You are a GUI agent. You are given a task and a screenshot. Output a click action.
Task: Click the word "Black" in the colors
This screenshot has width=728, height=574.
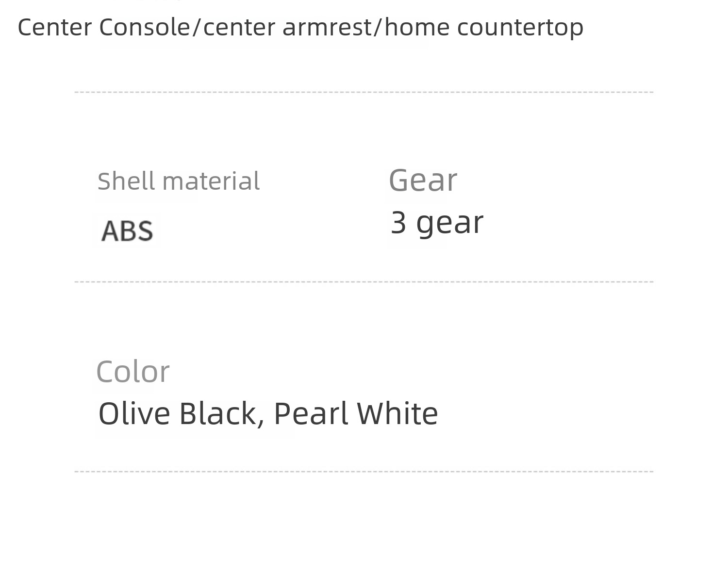click(217, 414)
